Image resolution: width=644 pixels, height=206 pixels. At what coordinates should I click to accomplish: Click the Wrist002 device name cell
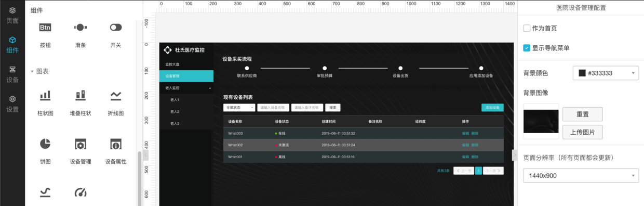pos(235,145)
